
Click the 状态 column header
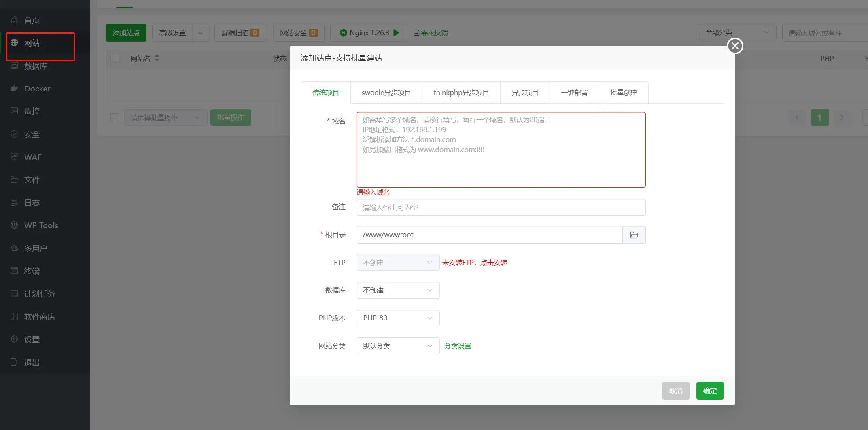click(280, 59)
